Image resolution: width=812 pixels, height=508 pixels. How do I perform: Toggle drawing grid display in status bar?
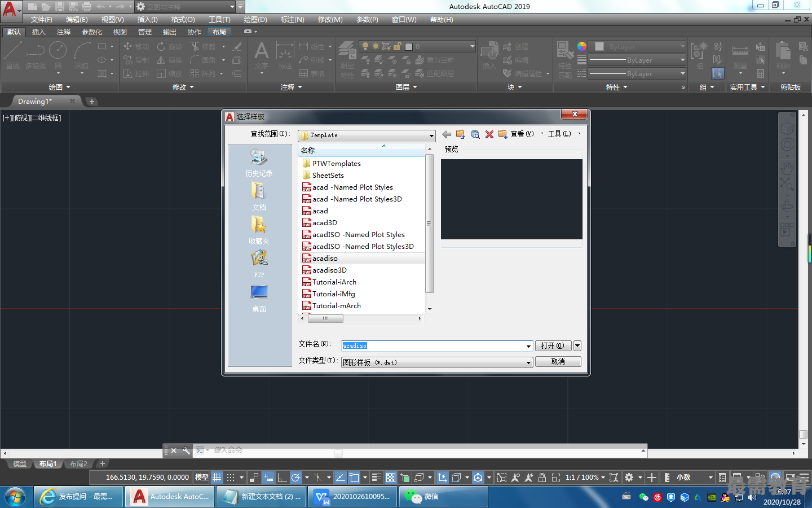click(217, 478)
